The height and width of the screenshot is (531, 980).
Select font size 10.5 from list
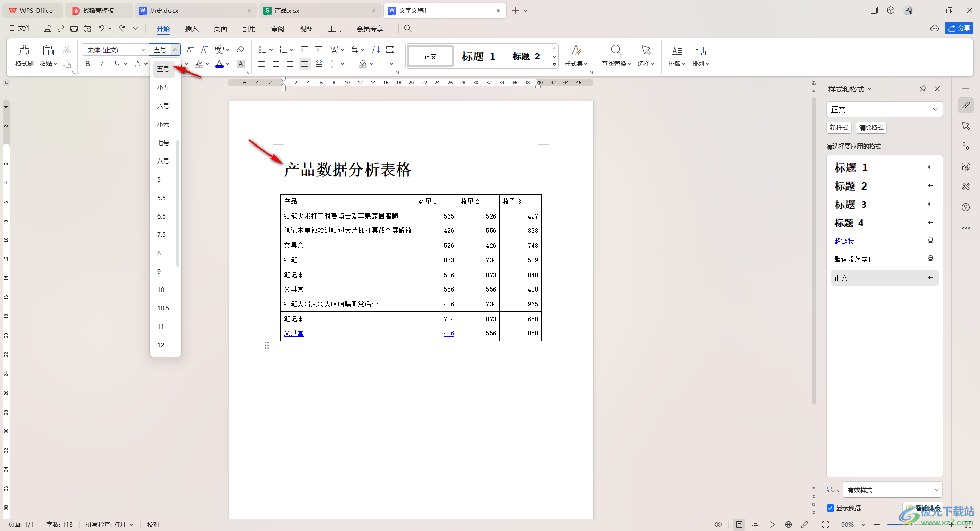click(x=163, y=308)
